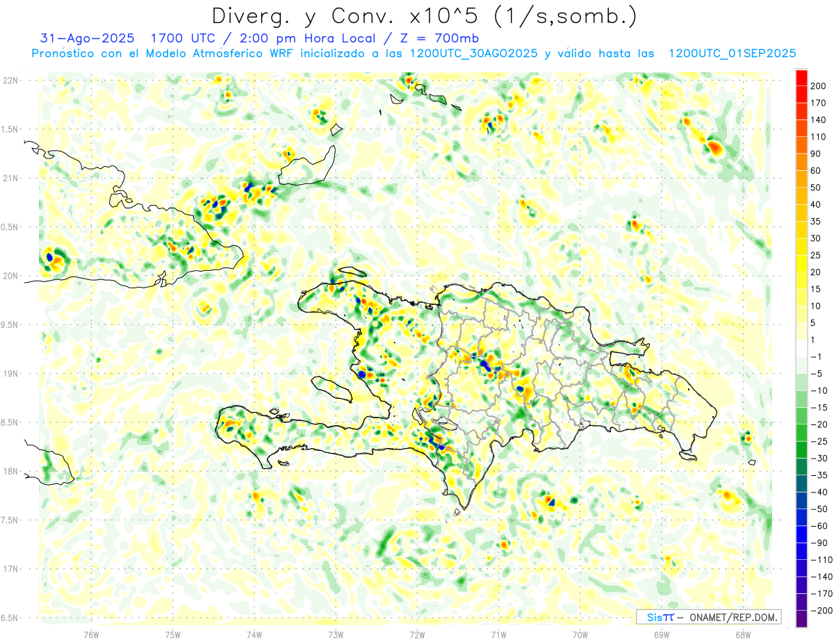This screenshot has width=834, height=644.
Task: Click the colorbar's positive '110' label
Action: pyautogui.click(x=820, y=137)
